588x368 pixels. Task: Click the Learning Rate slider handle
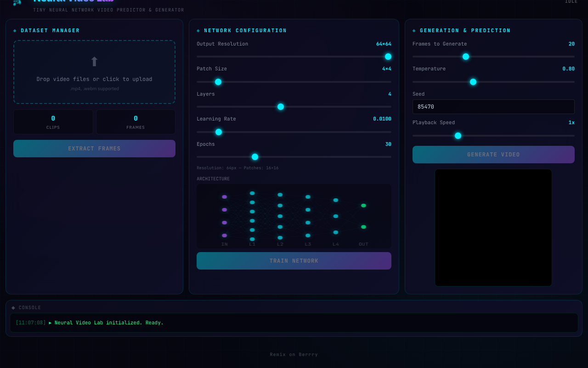(218, 132)
